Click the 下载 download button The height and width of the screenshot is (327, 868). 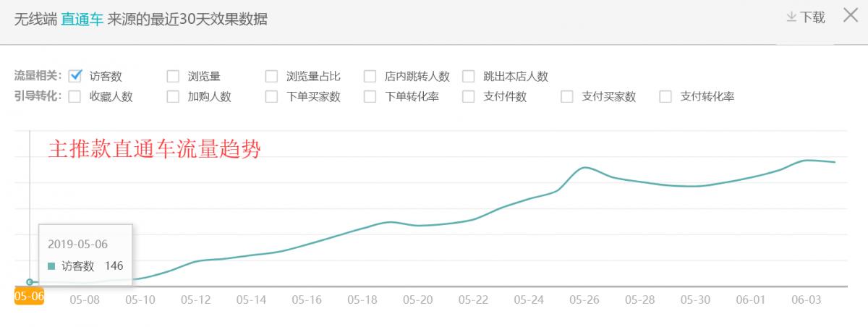click(805, 17)
